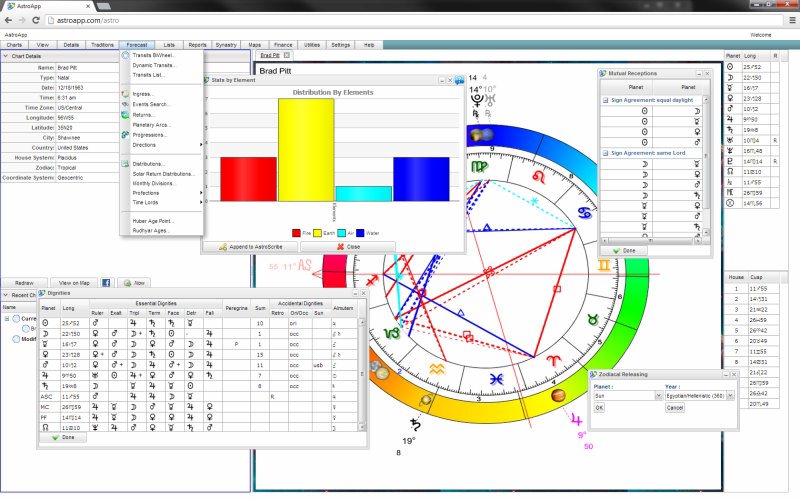
Task: Select Solar Return Distributions menu entry
Action: click(x=164, y=173)
